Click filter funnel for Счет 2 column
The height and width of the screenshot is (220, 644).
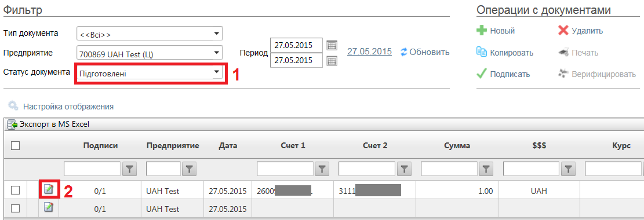point(405,168)
